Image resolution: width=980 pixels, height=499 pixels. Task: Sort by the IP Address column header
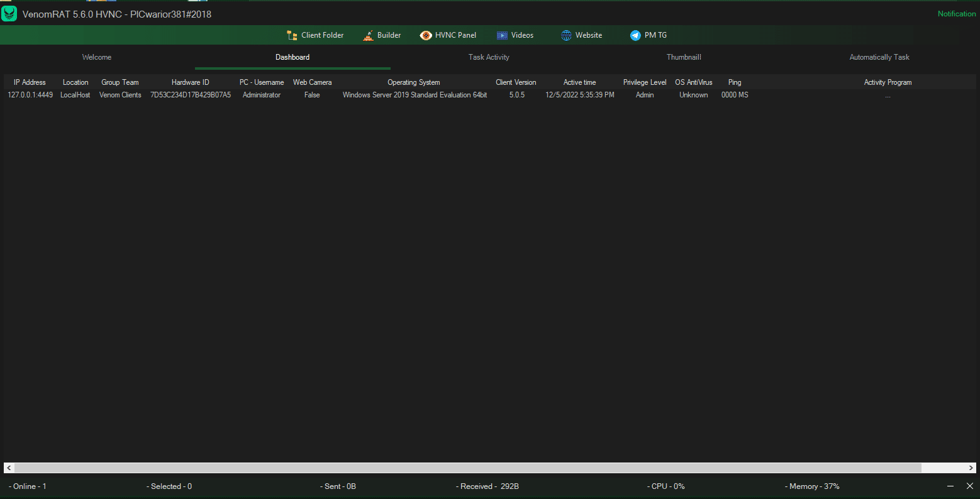pos(30,82)
